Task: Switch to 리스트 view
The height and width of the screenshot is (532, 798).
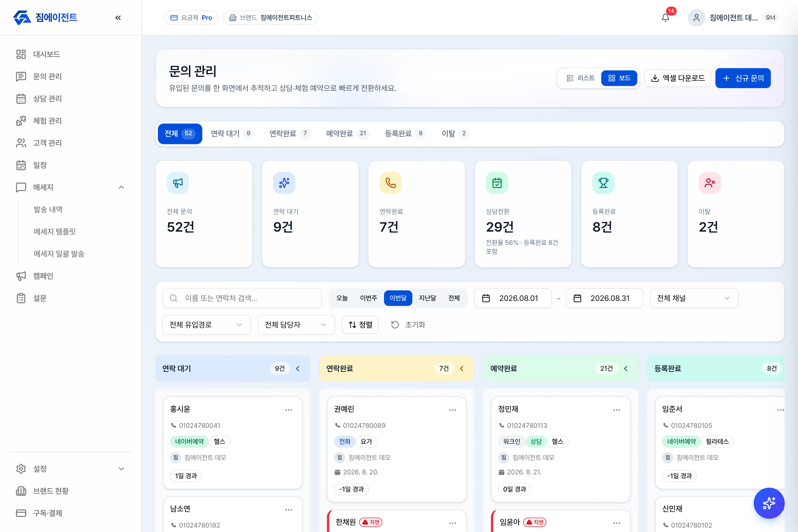Action: [x=580, y=78]
